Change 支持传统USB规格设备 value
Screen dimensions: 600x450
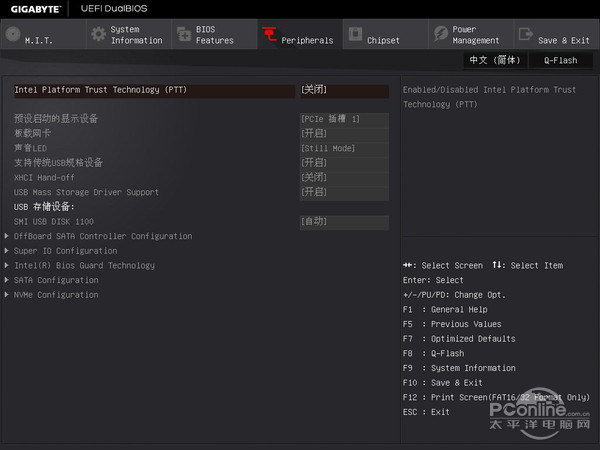[x=344, y=163]
